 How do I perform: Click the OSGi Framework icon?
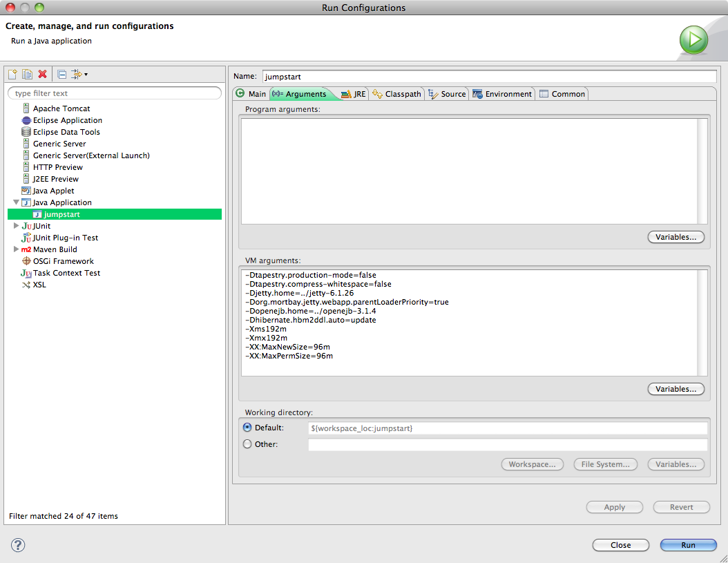point(26,261)
